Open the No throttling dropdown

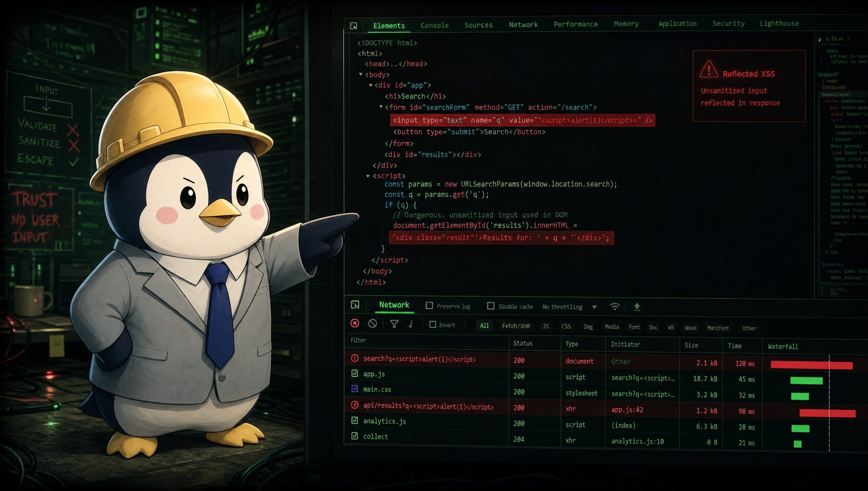(x=570, y=307)
